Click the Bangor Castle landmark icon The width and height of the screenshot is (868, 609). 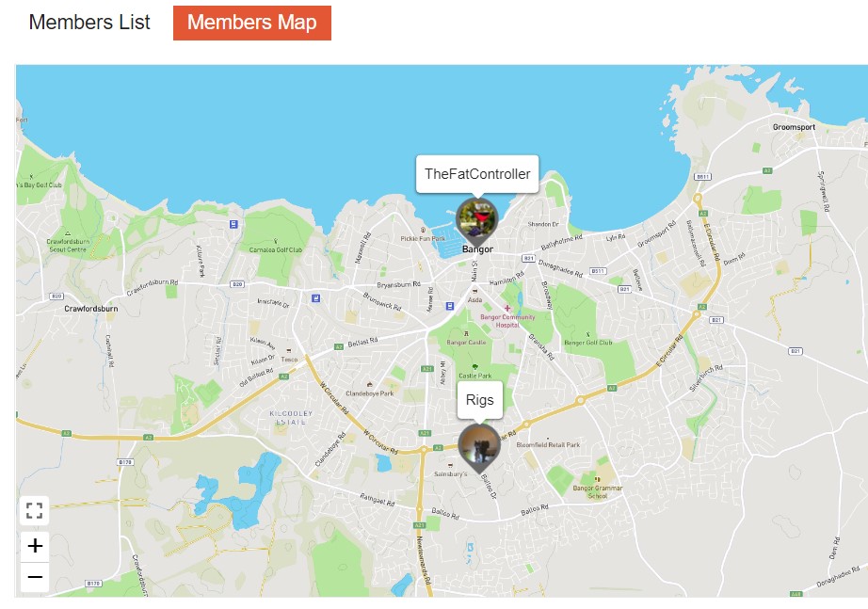point(466,334)
